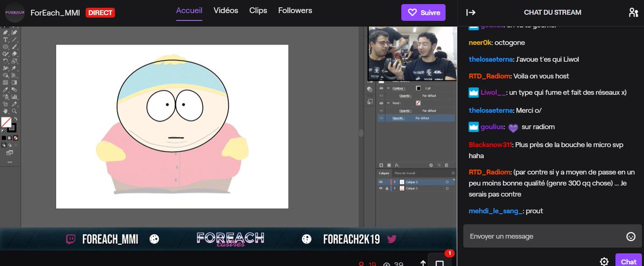Open chat user mehdi_le_sang_'s profile

(495, 211)
